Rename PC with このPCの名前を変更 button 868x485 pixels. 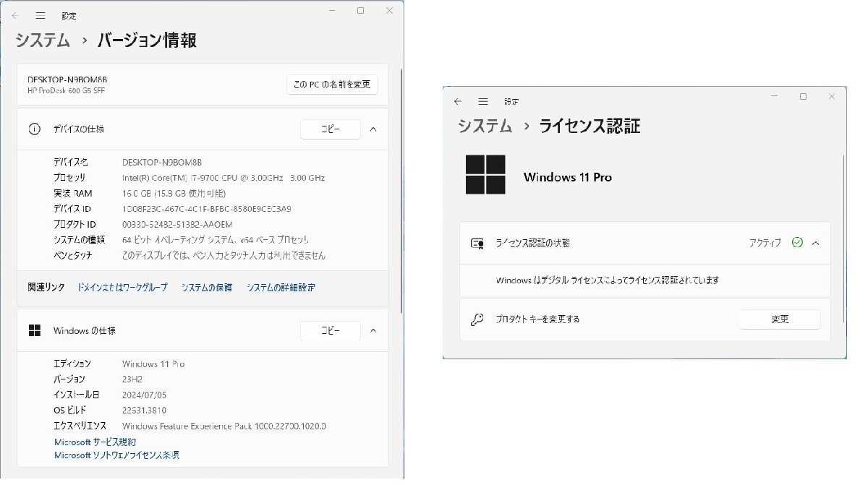coord(332,85)
